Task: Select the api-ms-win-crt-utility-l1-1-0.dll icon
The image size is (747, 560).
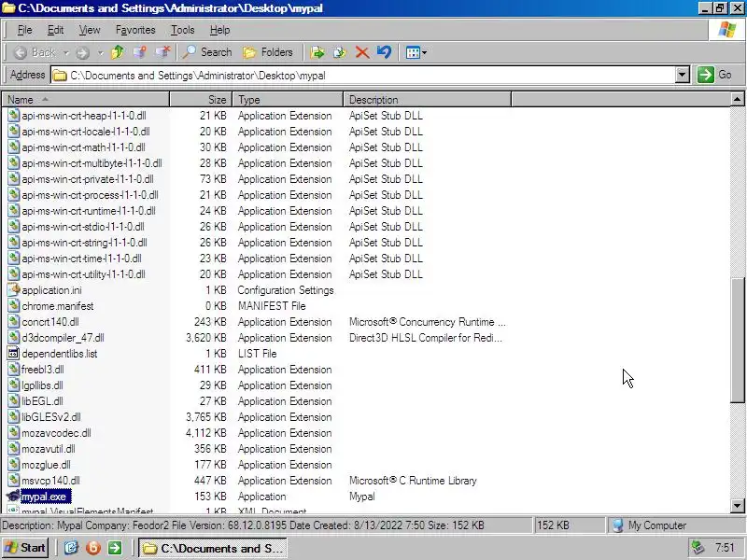Action: point(14,274)
